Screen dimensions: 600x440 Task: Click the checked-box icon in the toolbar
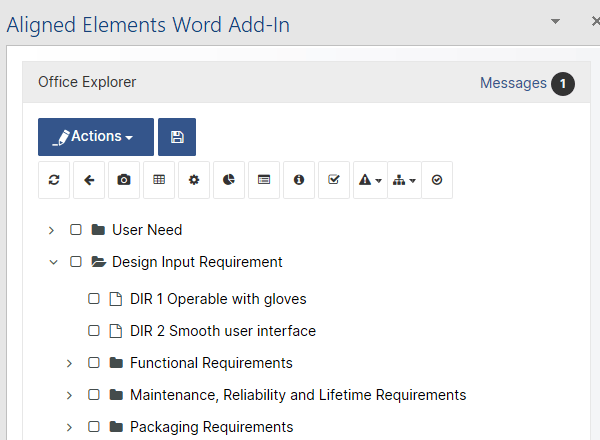[334, 180]
